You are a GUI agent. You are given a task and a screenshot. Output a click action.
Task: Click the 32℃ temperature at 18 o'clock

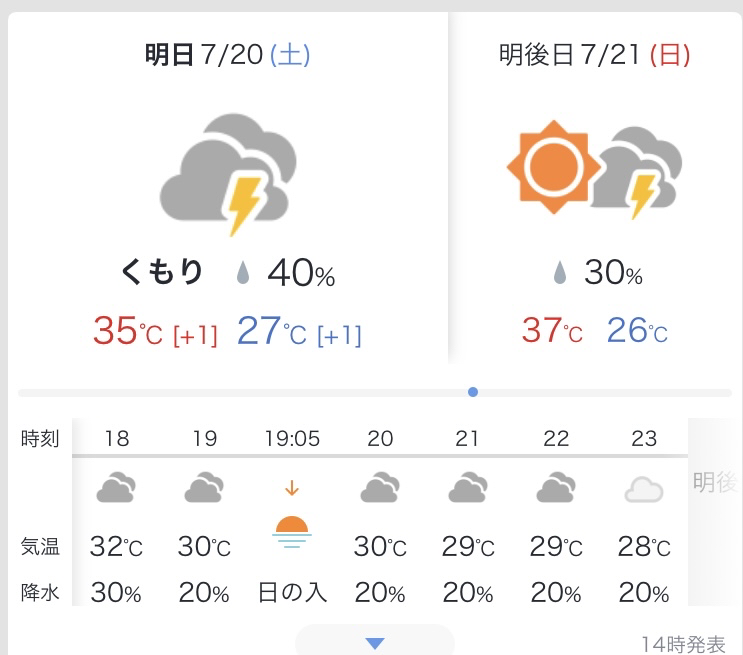tap(116, 546)
